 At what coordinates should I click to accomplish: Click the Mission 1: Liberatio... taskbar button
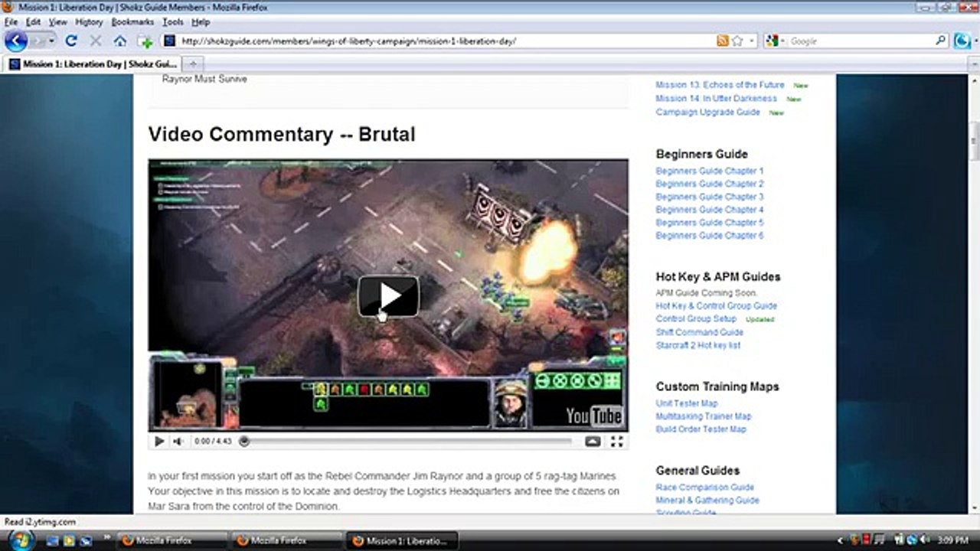[402, 540]
